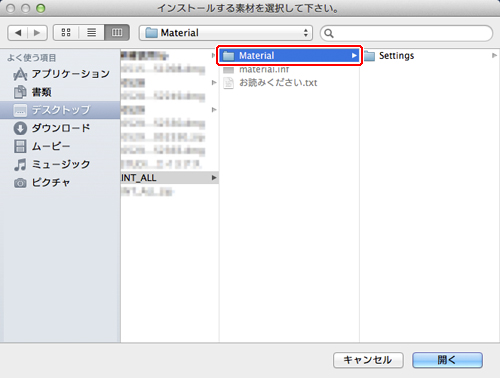The height and width of the screenshot is (378, 500).
Task: Switch to icon view mode
Action: [66, 33]
